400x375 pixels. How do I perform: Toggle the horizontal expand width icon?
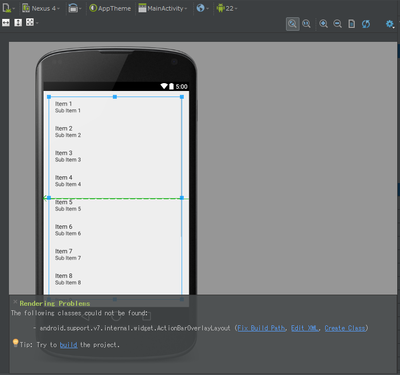[6, 22]
